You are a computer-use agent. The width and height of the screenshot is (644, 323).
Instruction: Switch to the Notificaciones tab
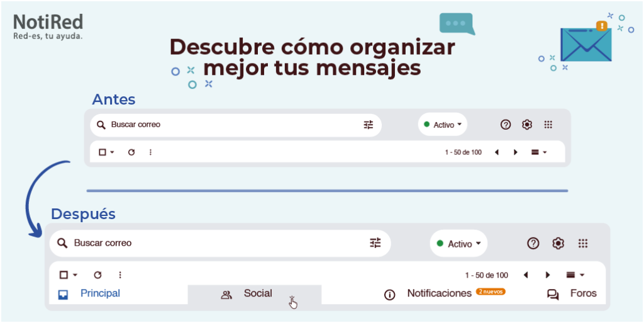tap(440, 293)
